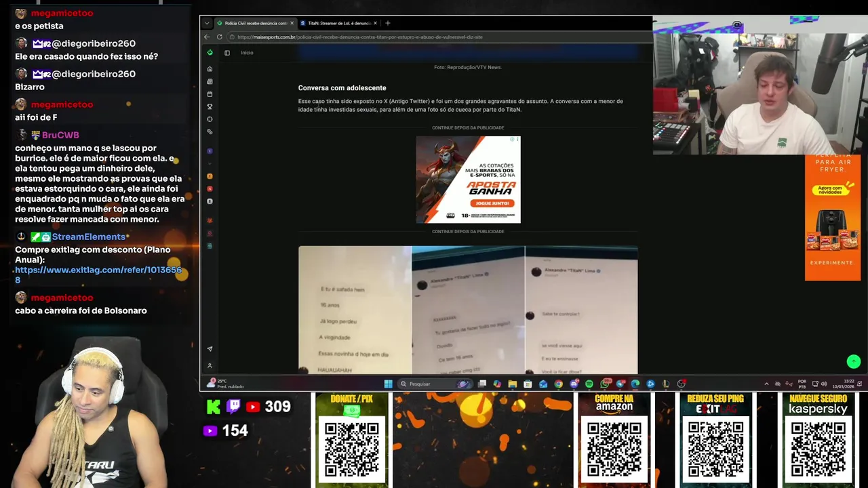The height and width of the screenshot is (488, 868).
Task: Open the trophy icon in the site sidebar
Action: point(210,106)
